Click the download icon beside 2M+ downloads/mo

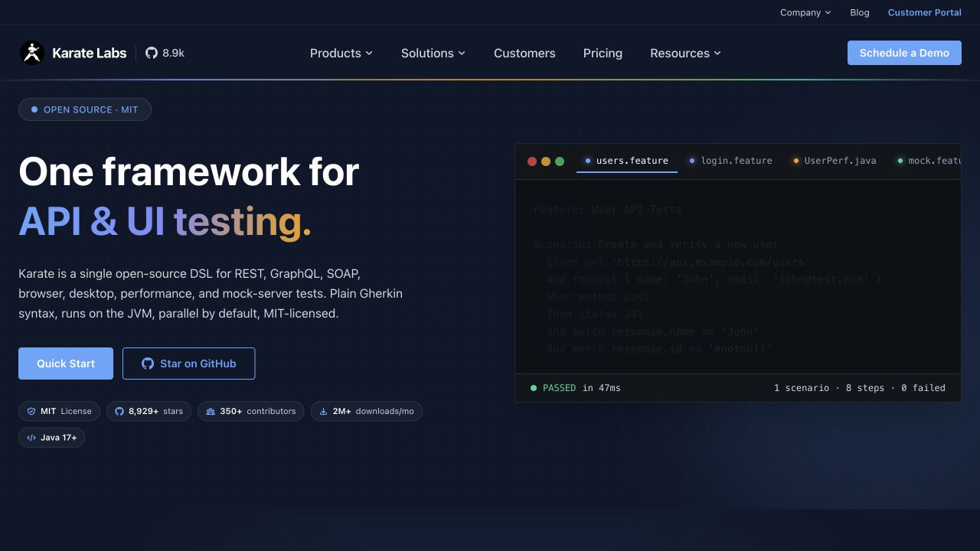point(323,411)
